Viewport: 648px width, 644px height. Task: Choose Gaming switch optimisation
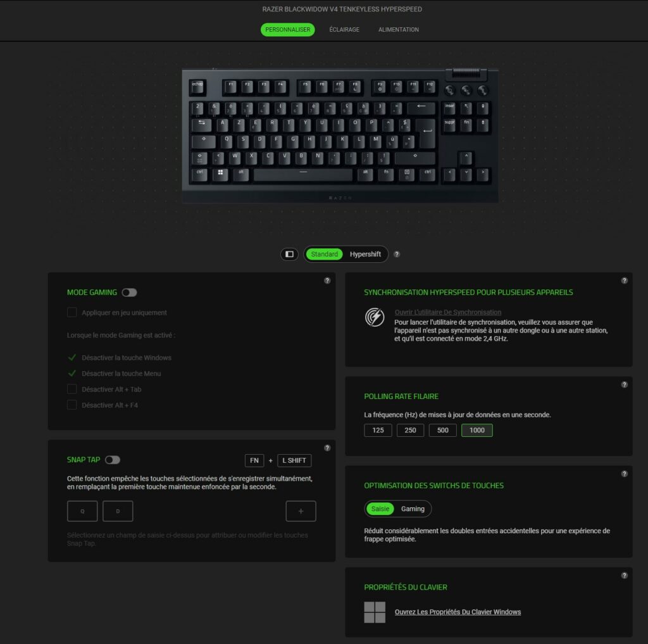pyautogui.click(x=413, y=508)
